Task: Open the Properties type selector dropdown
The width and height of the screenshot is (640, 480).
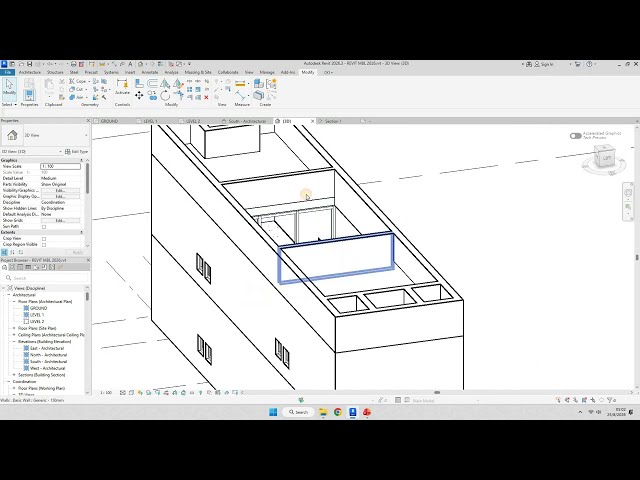Action: [86, 136]
